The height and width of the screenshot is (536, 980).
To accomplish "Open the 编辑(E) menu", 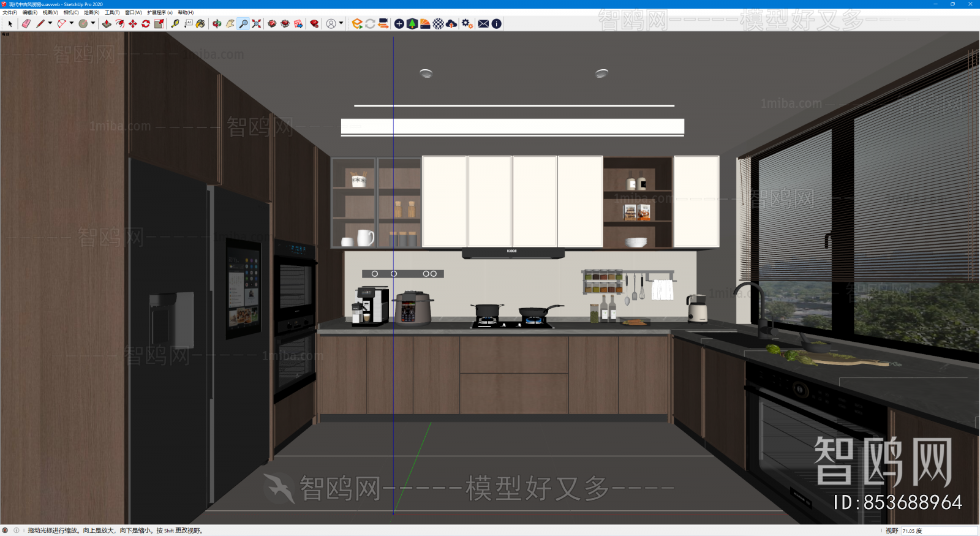I will 30,12.
